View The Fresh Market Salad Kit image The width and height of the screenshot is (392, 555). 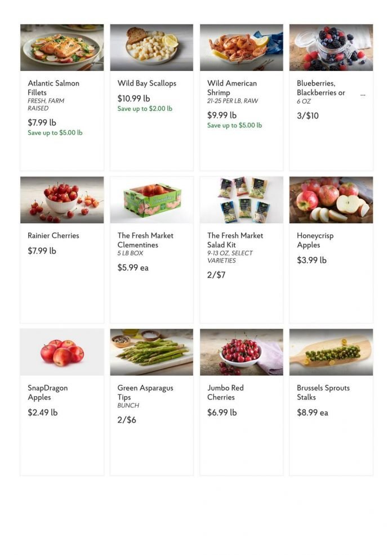[242, 199]
